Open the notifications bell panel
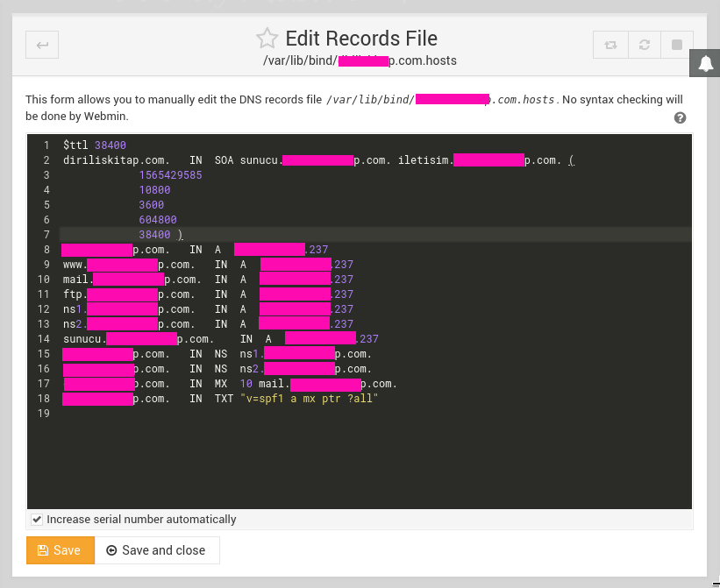 coord(706,63)
